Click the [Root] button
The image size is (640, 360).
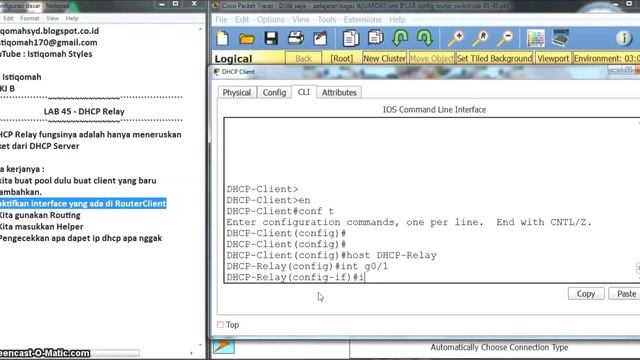[x=342, y=59]
